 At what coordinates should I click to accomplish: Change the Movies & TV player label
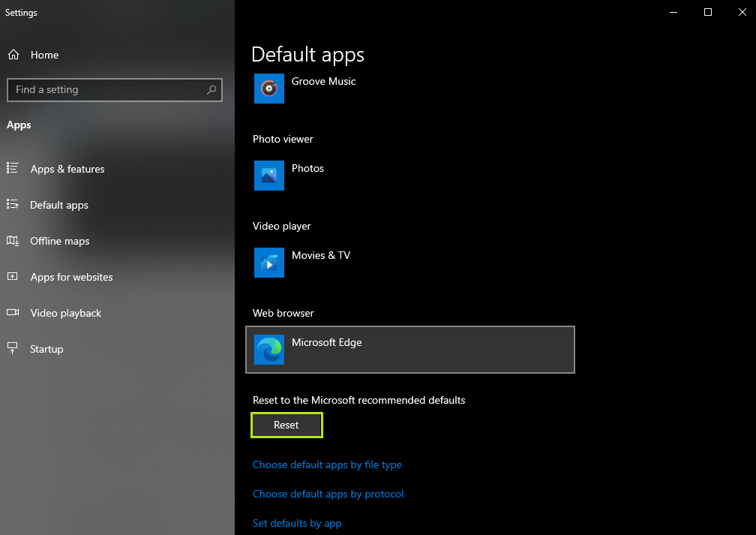pos(321,255)
